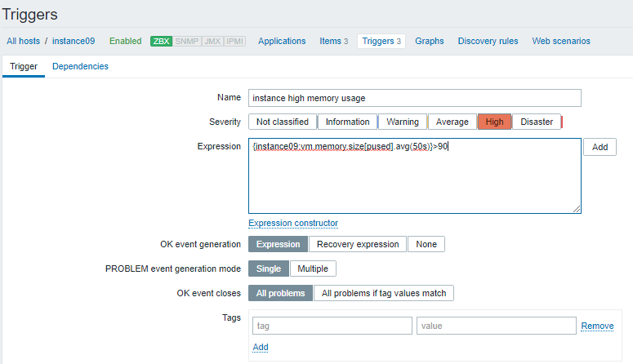
Task: Enable Multiple PROBLEM event generation mode
Action: click(x=312, y=269)
